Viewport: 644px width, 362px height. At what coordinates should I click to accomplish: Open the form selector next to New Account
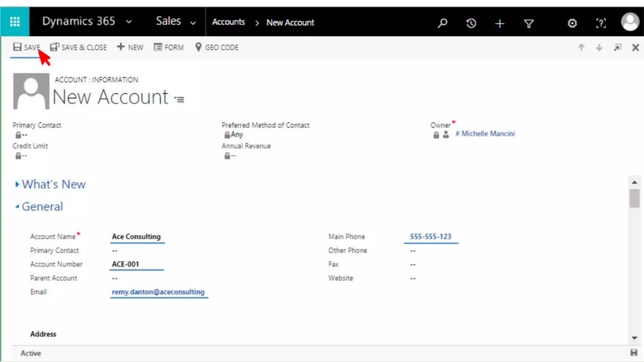point(179,99)
